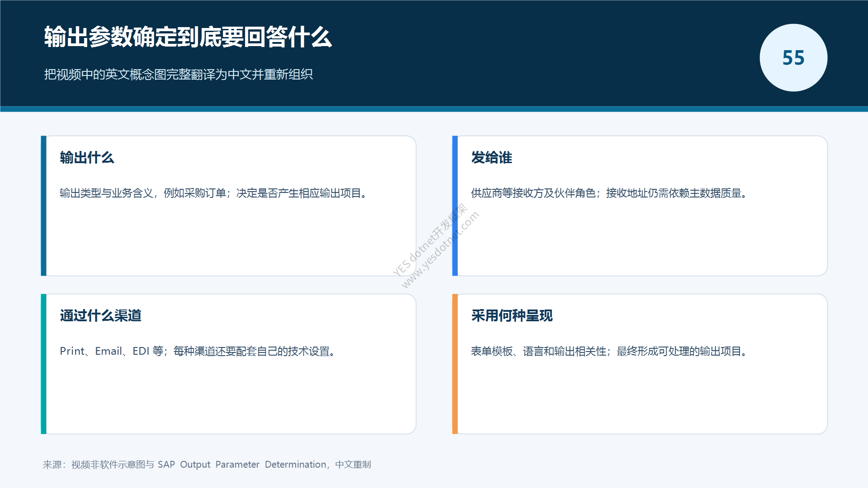Select the card heading 发给谁

coord(491,158)
